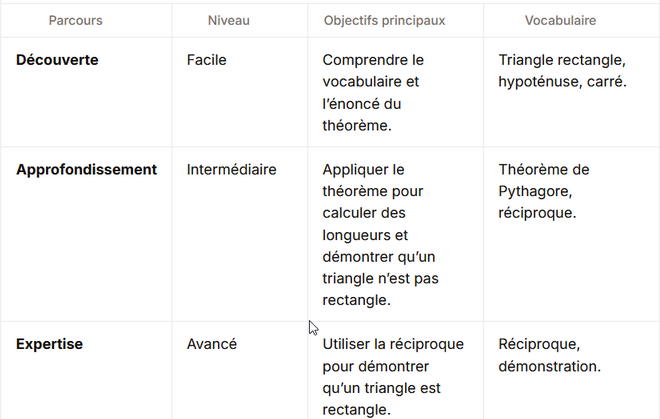Select the Triangle rectangle vocabulary cell
The height and width of the screenshot is (419, 660).
click(x=562, y=70)
